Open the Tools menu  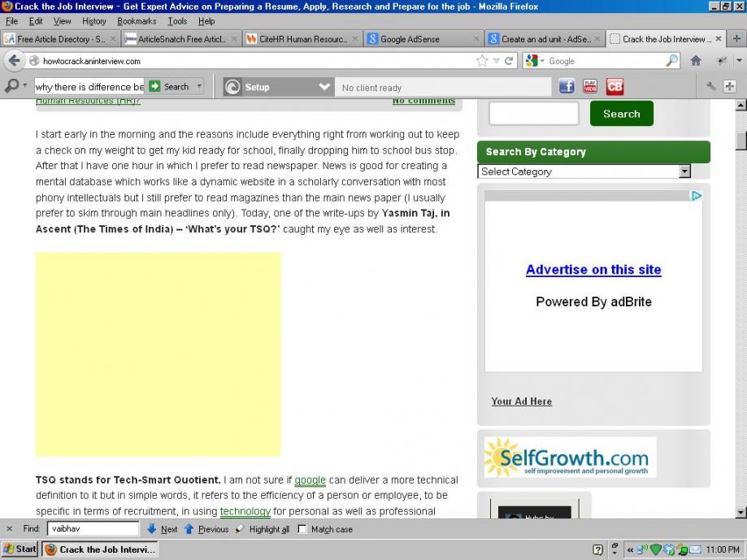click(177, 21)
